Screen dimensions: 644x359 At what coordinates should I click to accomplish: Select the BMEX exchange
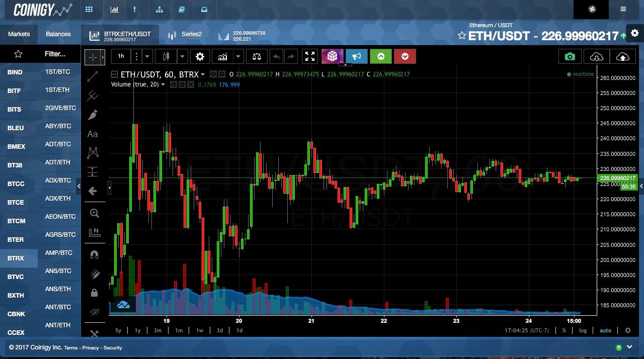coord(19,146)
